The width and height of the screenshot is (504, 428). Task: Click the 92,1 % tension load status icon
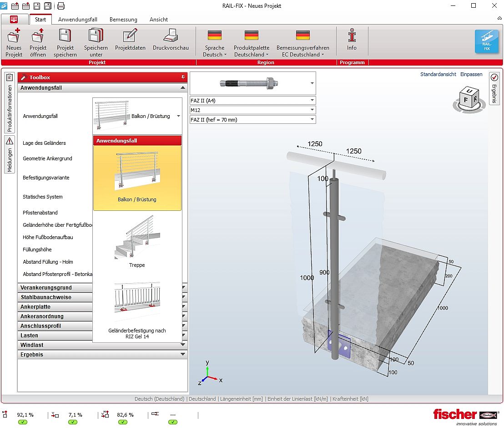[x=5, y=414]
